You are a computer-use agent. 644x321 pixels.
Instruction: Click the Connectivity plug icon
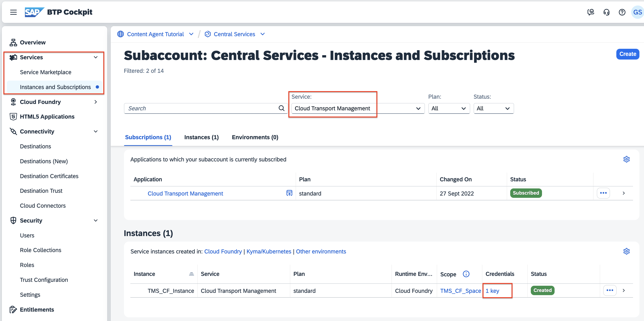(13, 131)
